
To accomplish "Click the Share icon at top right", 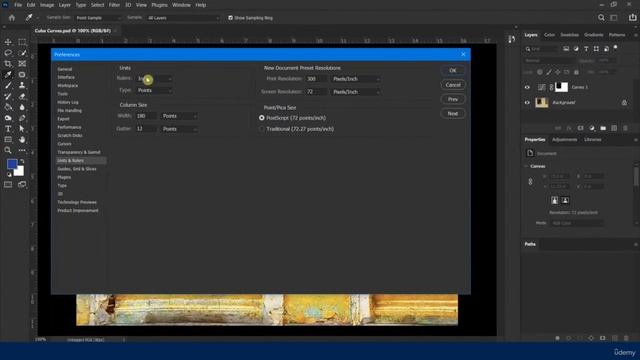I will click(633, 18).
